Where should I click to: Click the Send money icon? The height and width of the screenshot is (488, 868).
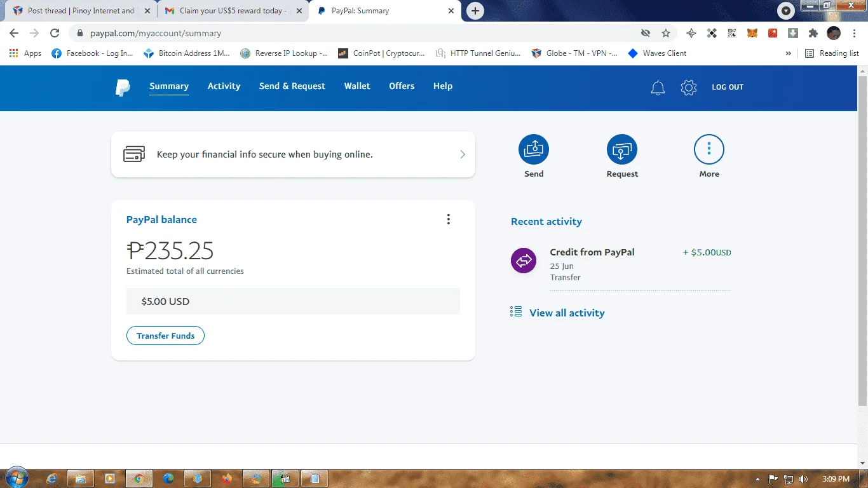tap(534, 150)
